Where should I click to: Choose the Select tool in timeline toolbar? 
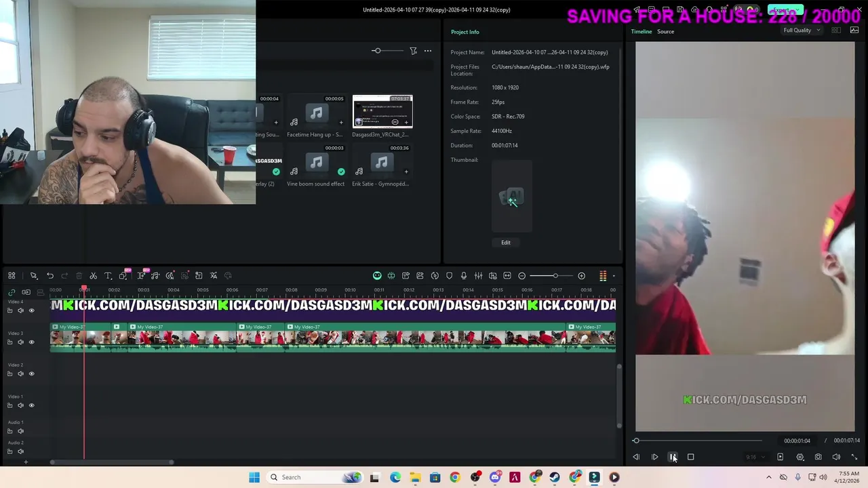click(x=33, y=276)
